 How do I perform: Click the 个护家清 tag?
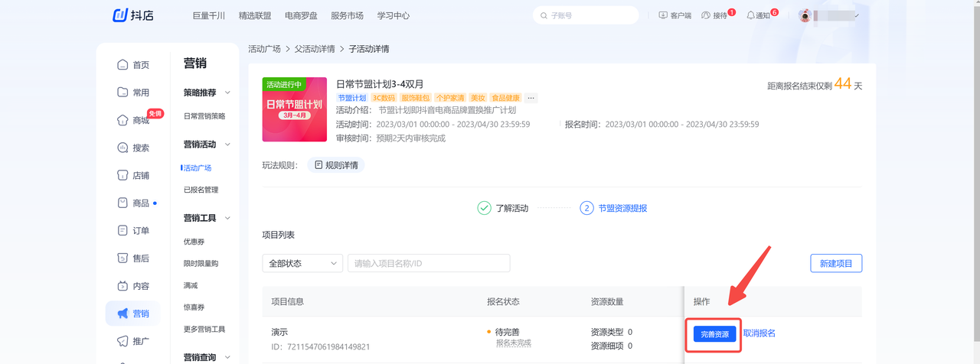(450, 98)
